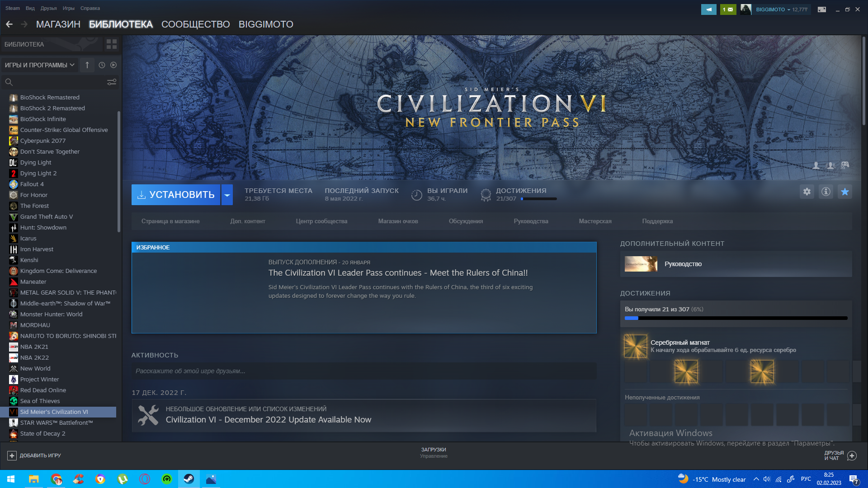Viewport: 868px width, 488px height.
Task: Select Cyberpunk 2077 in library list
Action: 59,141
